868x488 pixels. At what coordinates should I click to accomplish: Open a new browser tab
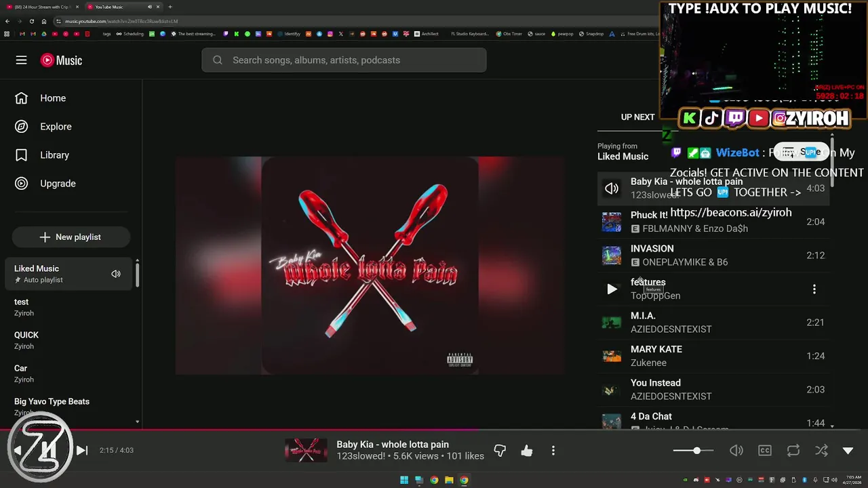pos(170,7)
